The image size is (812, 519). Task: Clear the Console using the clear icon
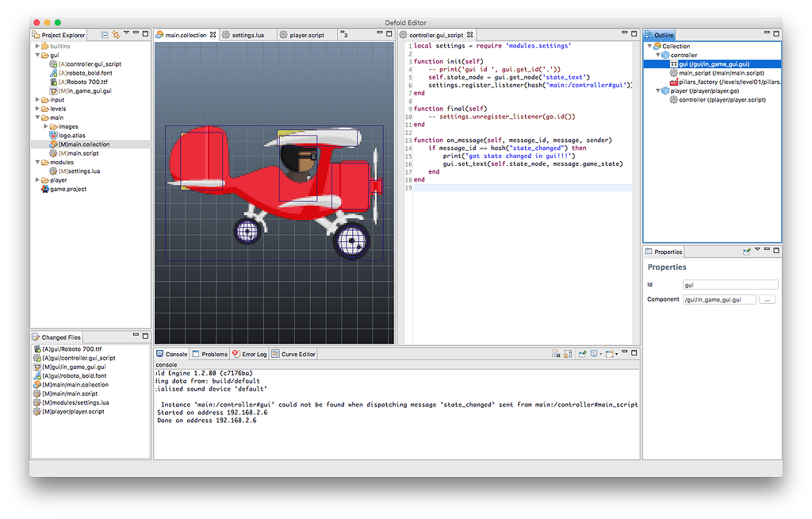click(556, 354)
